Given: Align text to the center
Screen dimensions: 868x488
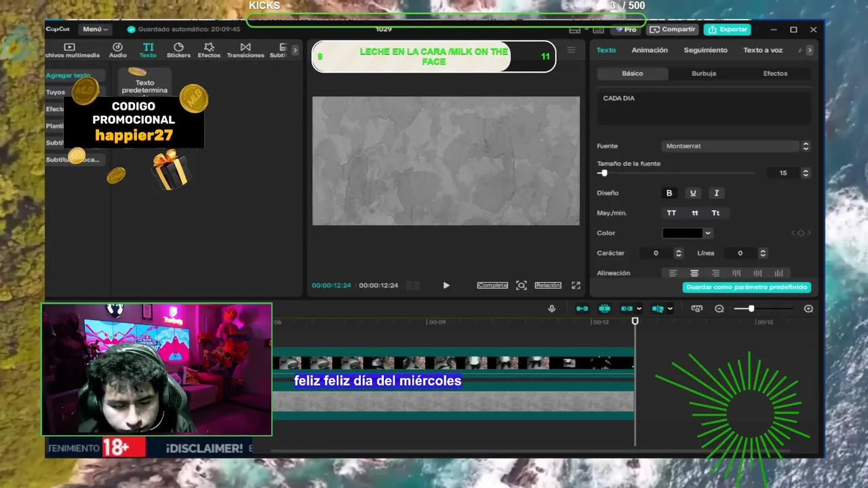Looking at the screenshot, I should [x=694, y=273].
